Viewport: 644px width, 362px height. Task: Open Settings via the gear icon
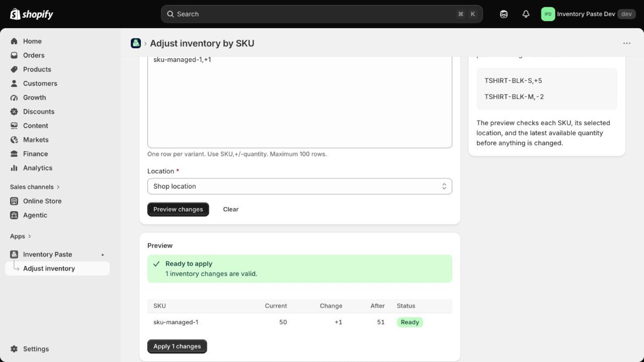[14, 349]
